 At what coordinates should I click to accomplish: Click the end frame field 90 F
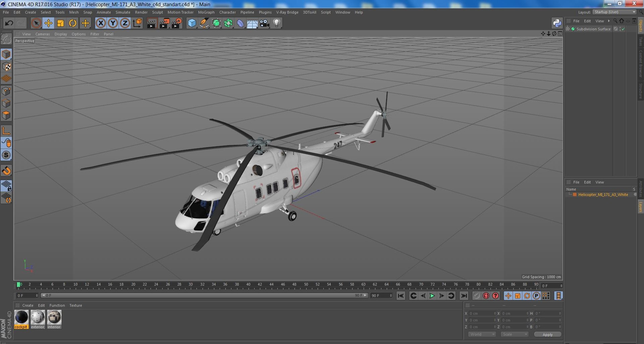pyautogui.click(x=381, y=296)
